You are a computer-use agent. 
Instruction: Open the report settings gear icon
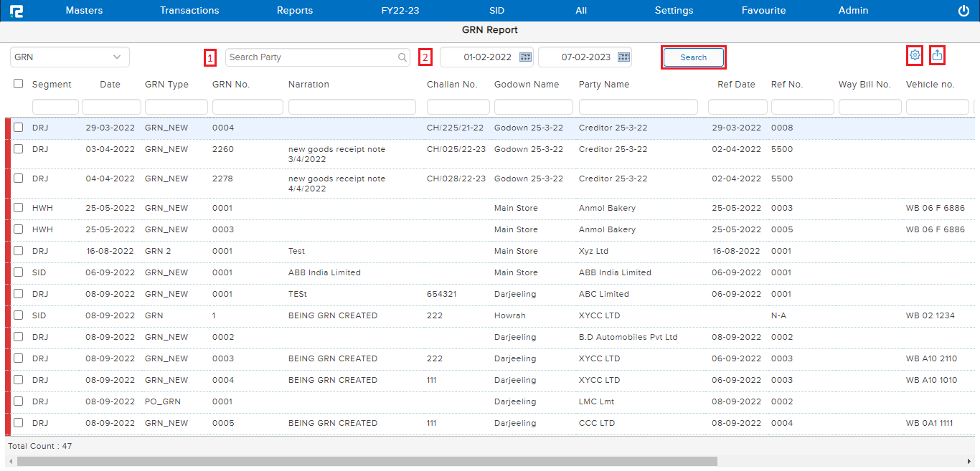(x=915, y=55)
